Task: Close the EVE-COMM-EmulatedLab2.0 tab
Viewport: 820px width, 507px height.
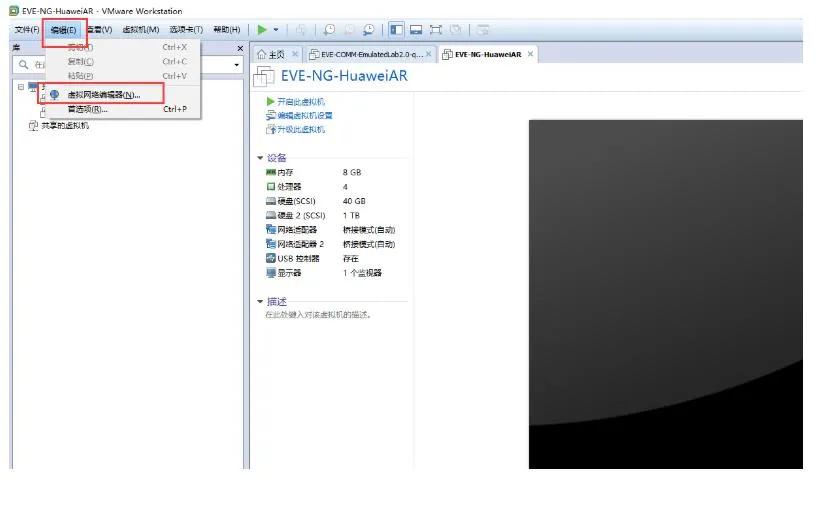Action: pyautogui.click(x=428, y=54)
